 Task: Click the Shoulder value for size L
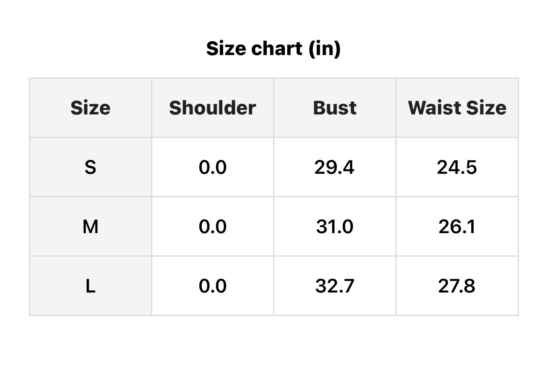pyautogui.click(x=213, y=286)
